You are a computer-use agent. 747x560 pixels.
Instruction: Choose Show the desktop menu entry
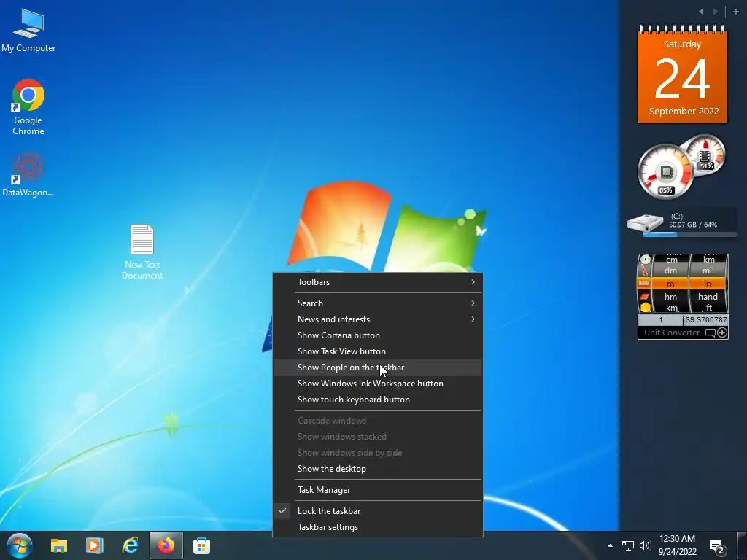click(x=378, y=469)
